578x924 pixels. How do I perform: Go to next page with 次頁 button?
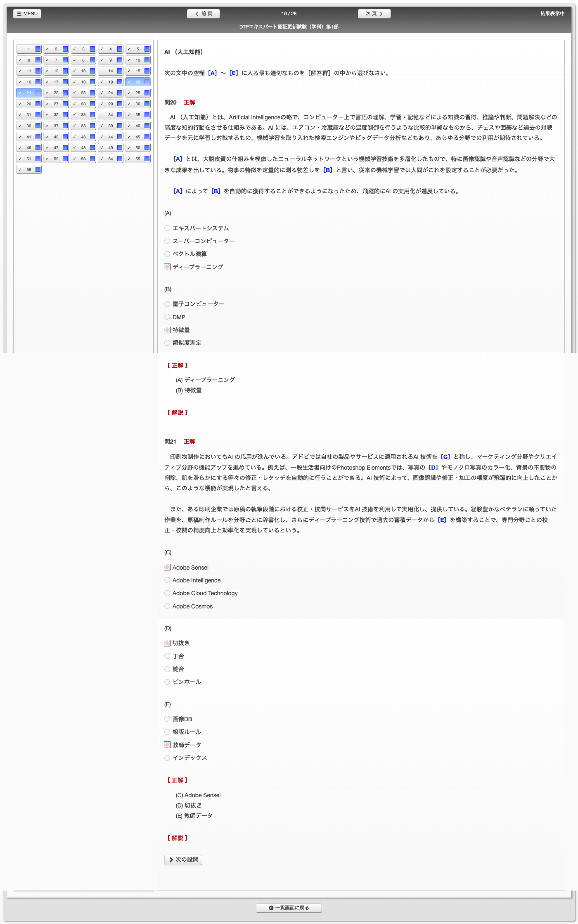coord(374,14)
